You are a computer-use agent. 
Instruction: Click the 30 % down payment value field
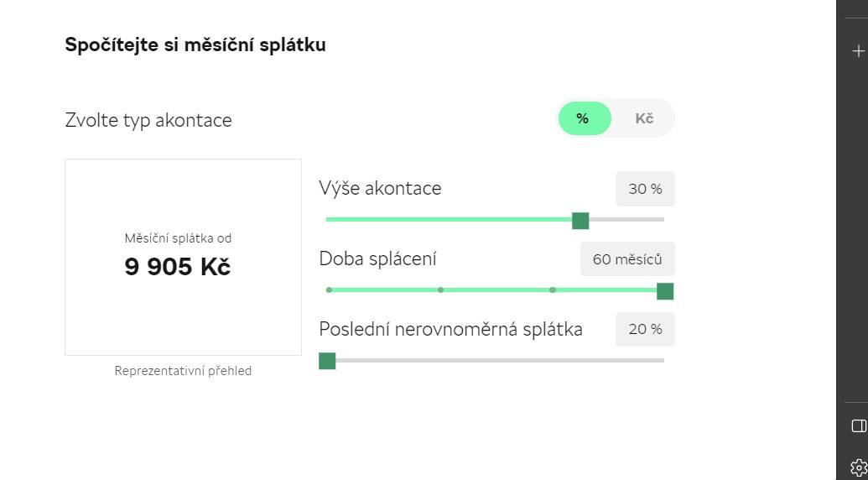[645, 189]
